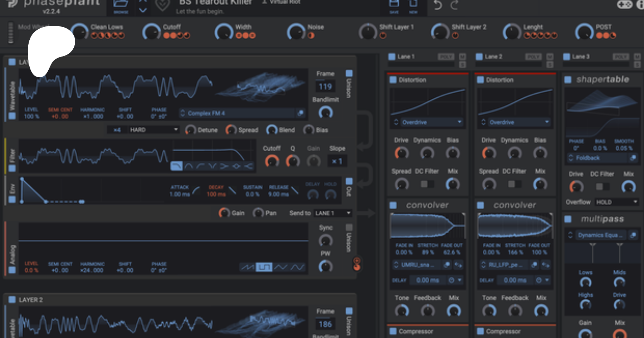Click the favorite heart icon beside preset name
Image resolution: width=644 pixels, height=338 pixels.
[x=162, y=5]
